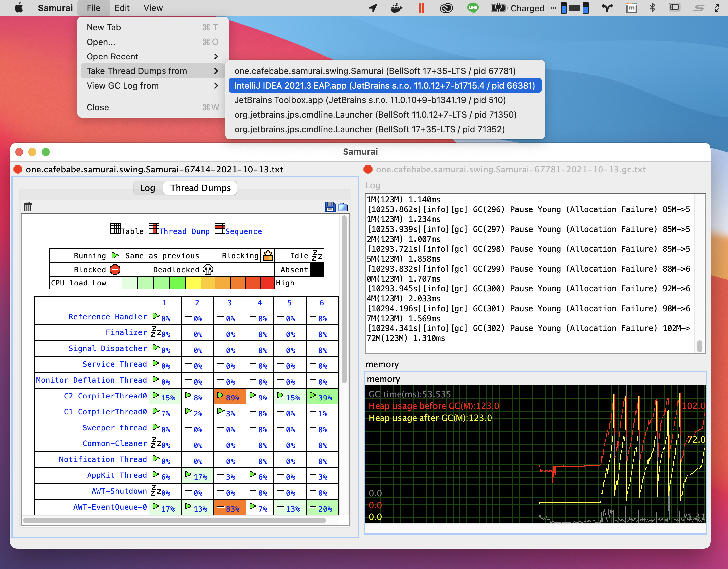Open the Monitor Deflation Thread link
This screenshot has height=569, width=728.
tap(91, 380)
